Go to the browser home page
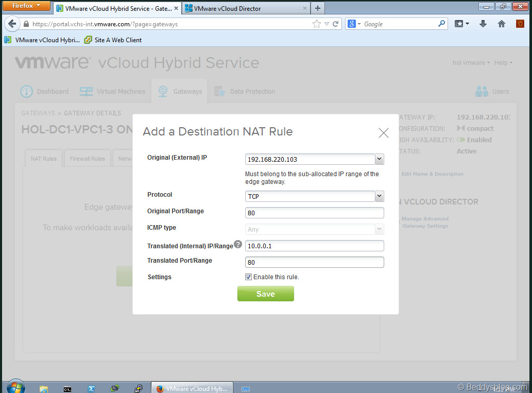 tap(502, 24)
